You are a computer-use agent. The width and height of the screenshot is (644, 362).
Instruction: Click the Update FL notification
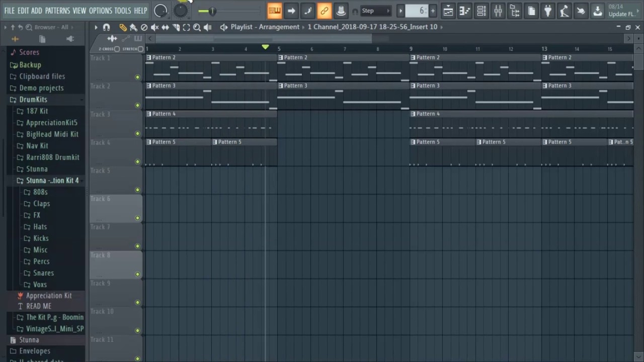click(623, 11)
